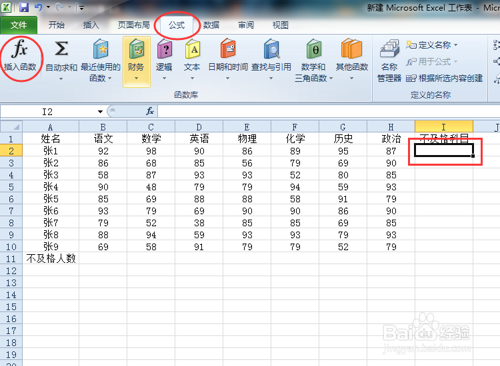Click inside the formula bar input
The image size is (500, 366).
(329, 111)
